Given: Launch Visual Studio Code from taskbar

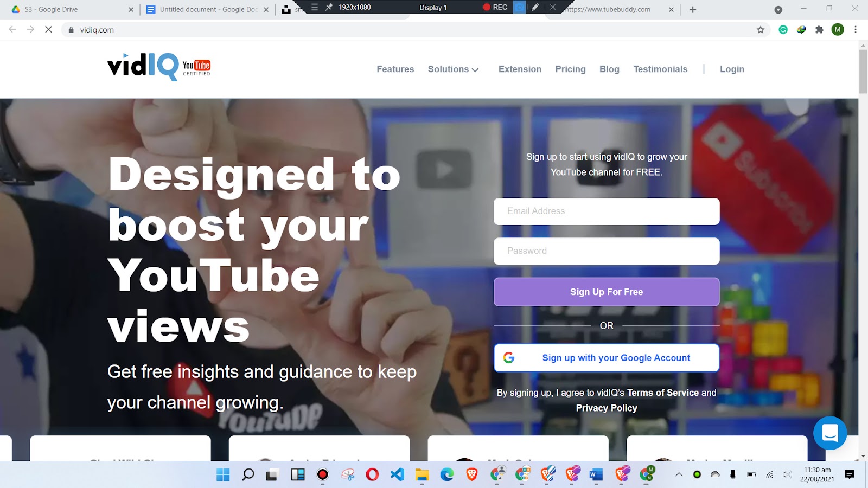Looking at the screenshot, I should coord(397,475).
